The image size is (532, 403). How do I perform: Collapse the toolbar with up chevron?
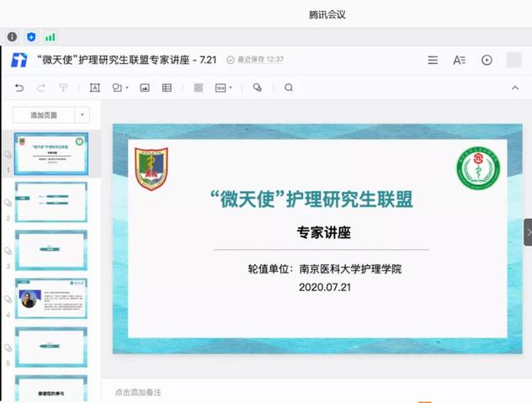pyautogui.click(x=515, y=87)
